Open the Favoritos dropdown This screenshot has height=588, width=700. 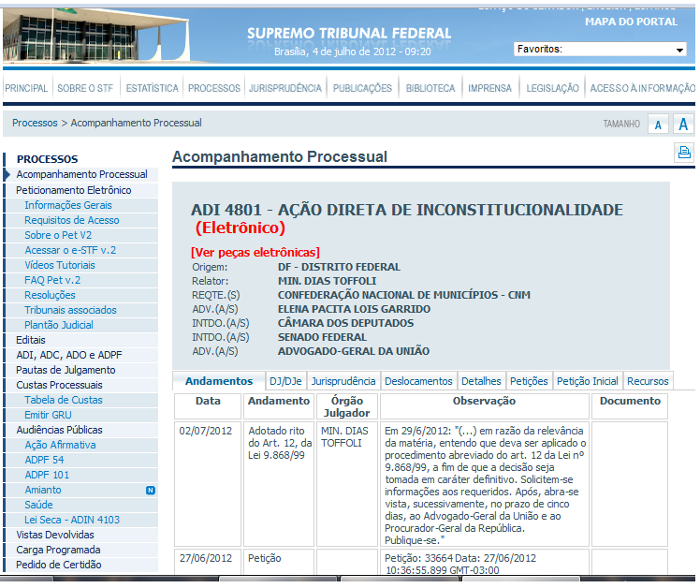[600, 49]
